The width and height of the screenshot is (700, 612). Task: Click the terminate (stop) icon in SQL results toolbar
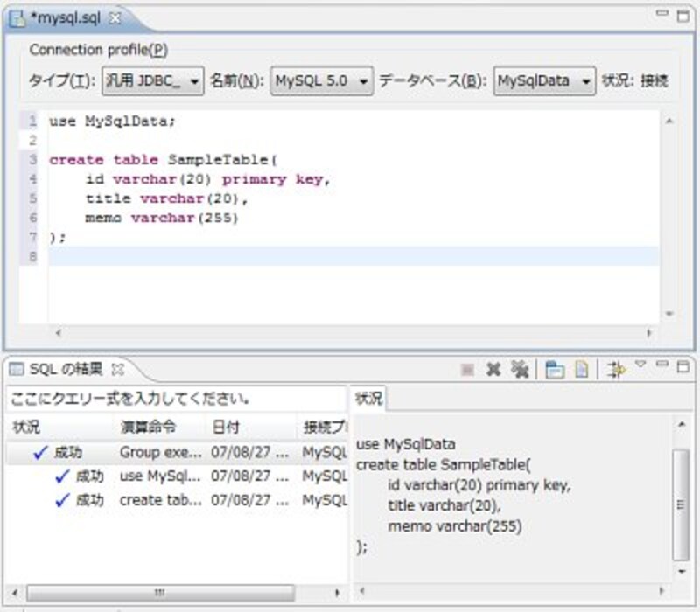[468, 370]
